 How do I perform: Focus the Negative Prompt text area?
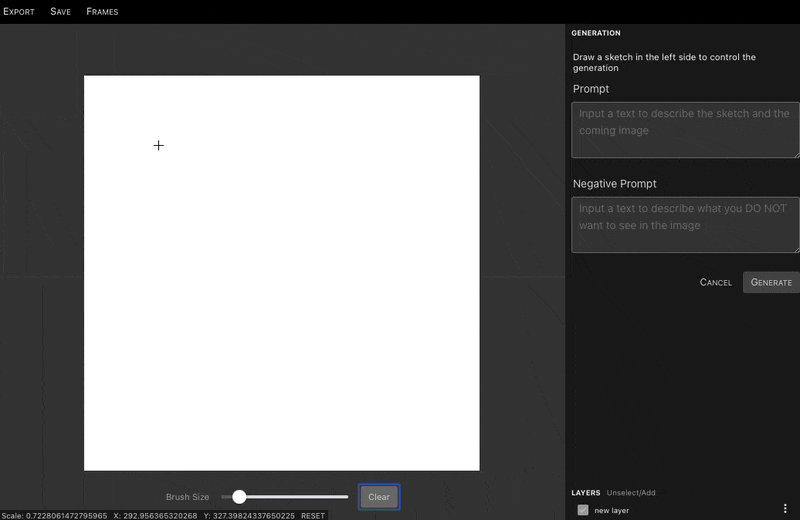pos(685,224)
